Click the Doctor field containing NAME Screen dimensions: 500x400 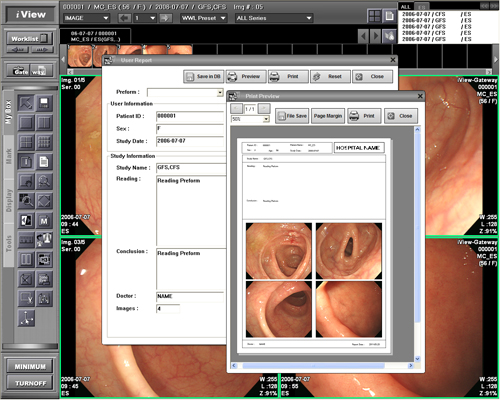(190, 296)
